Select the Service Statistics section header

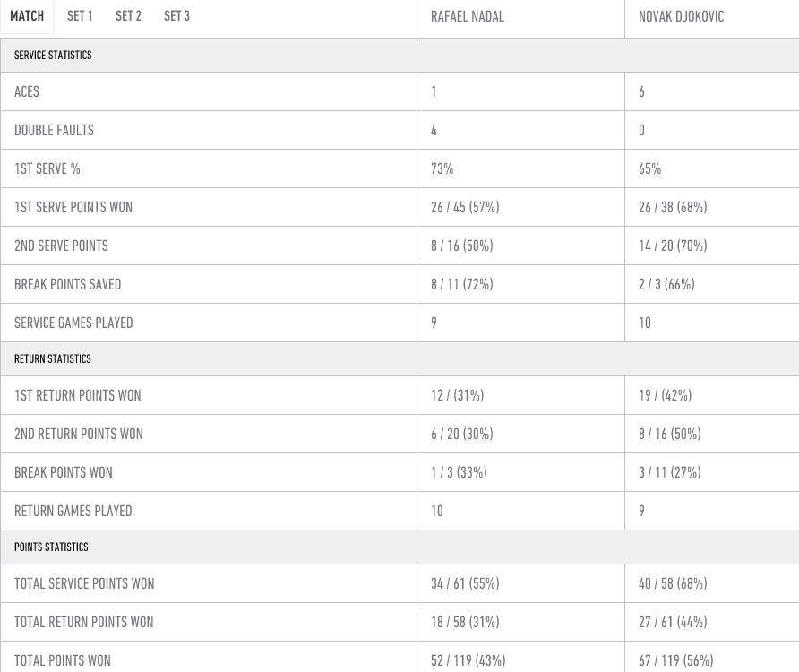[x=53, y=55]
